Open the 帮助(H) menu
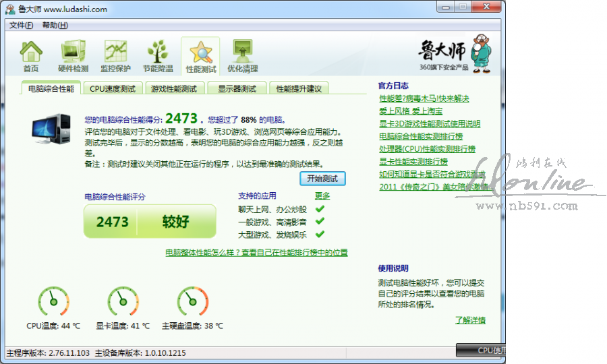This screenshot has width=607, height=364. [x=55, y=25]
